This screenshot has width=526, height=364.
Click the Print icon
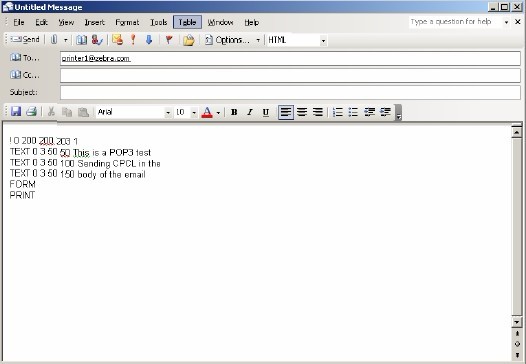pos(32,111)
